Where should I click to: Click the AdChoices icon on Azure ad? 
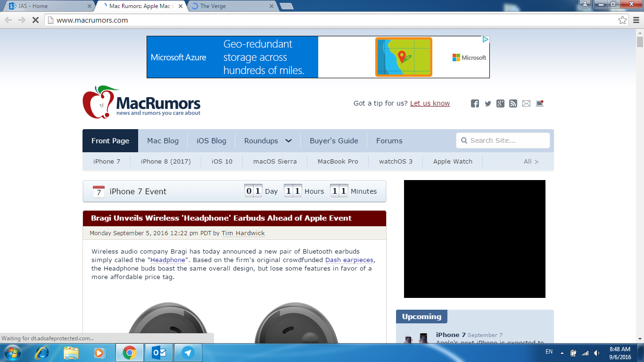pos(486,40)
